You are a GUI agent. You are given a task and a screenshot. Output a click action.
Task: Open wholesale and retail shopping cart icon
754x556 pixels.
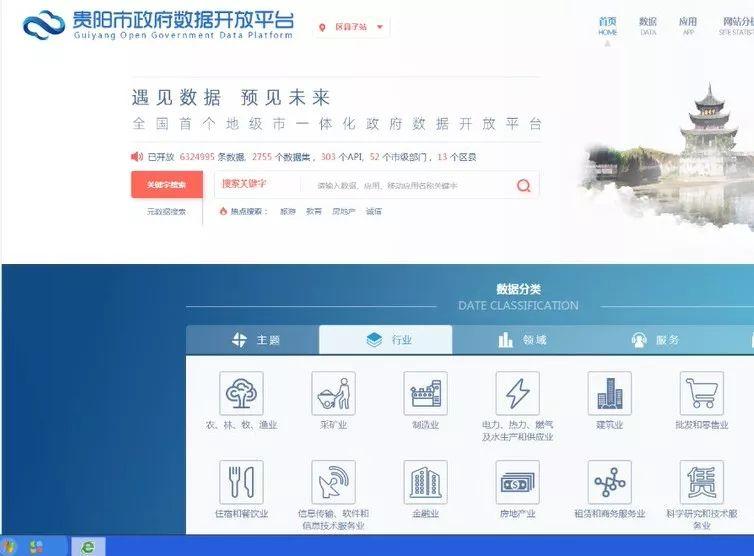pyautogui.click(x=701, y=393)
